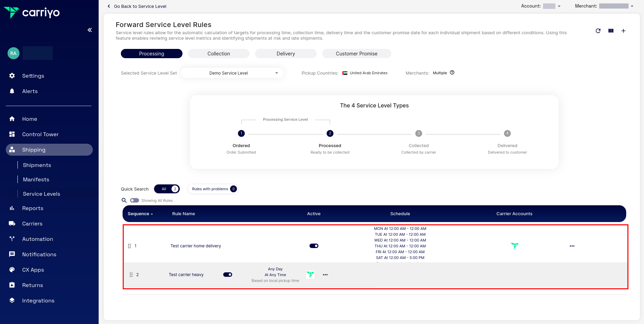Screen dimensions: 644x324
Task: Go Back to Service Level link
Action: pos(137,6)
